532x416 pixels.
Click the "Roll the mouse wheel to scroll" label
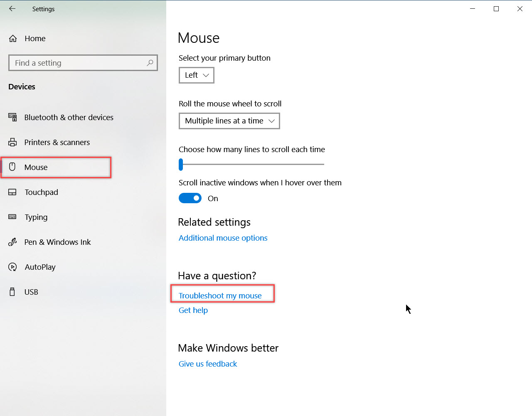tap(230, 104)
